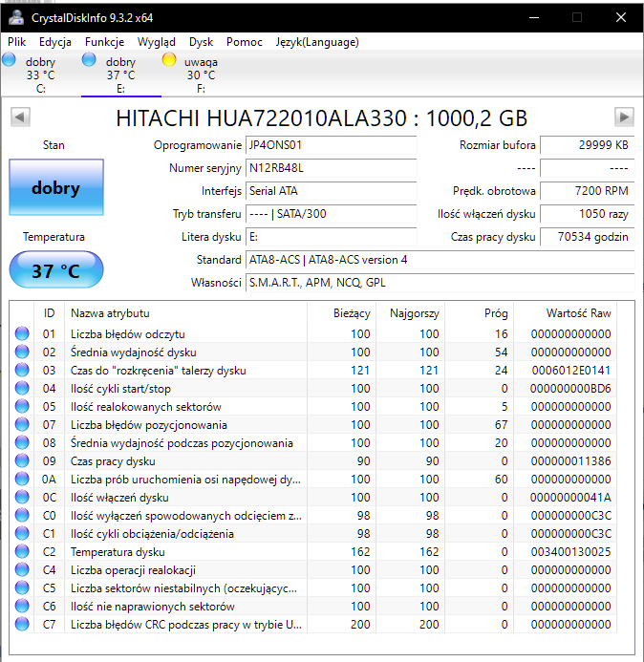Click the status orb for attribute C6

22,606
